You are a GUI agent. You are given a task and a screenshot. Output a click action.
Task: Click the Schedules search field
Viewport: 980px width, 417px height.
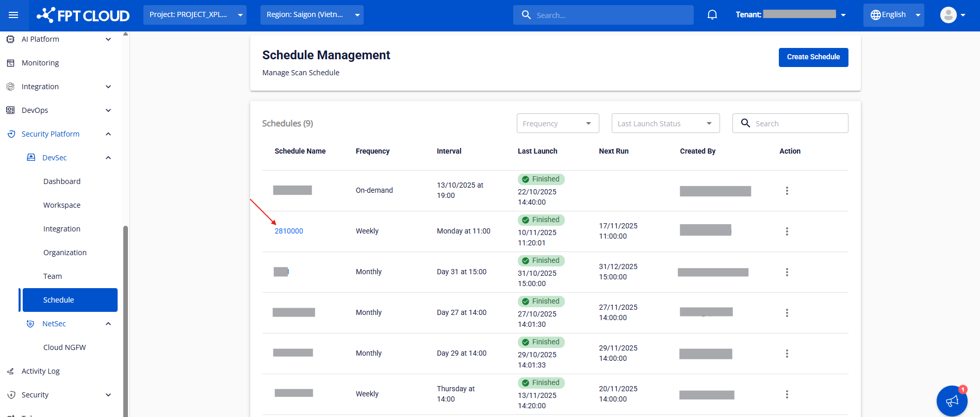tap(797, 124)
